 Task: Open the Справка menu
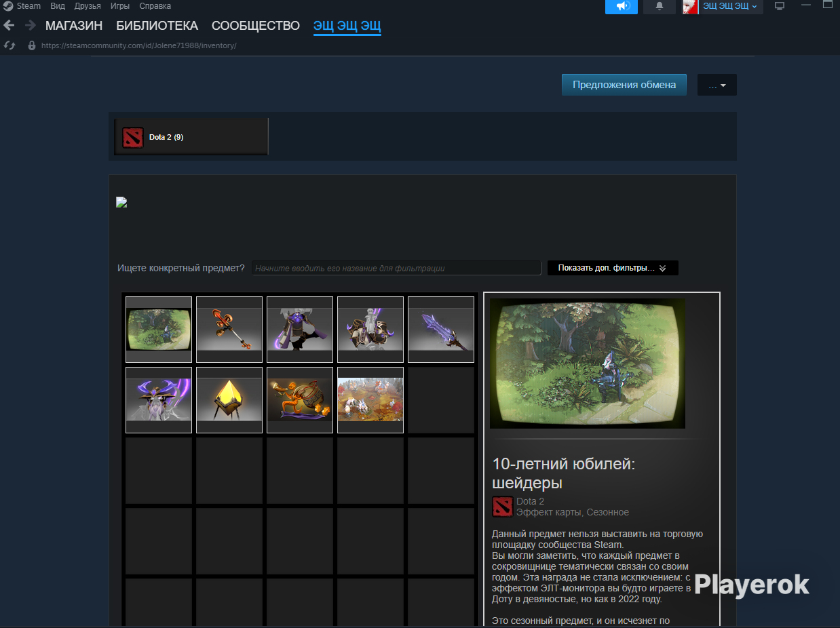[x=155, y=6]
